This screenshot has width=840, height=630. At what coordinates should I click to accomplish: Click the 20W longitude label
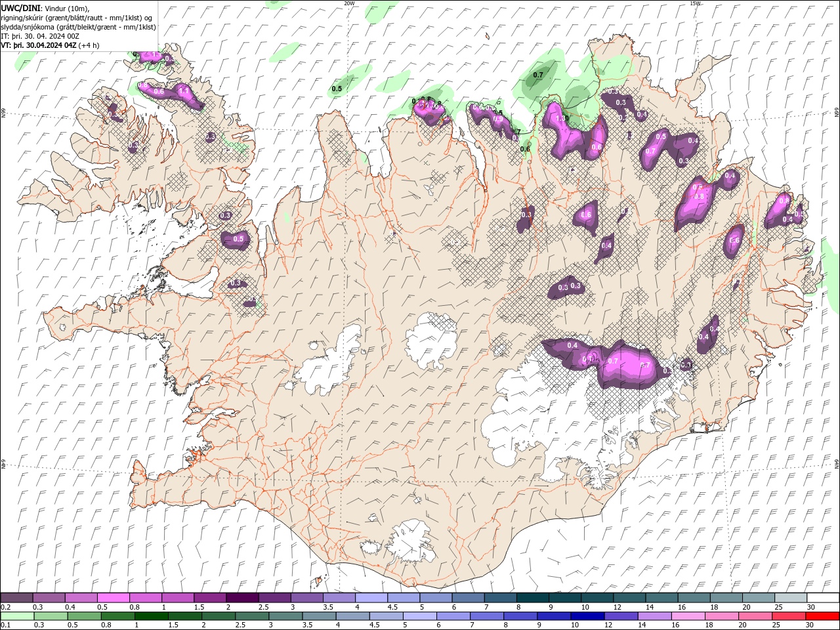(349, 3)
